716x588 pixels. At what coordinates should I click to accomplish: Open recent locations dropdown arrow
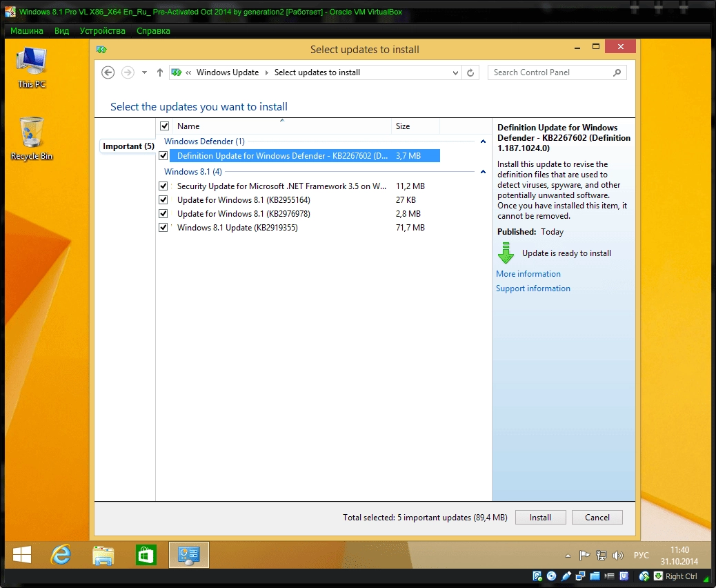(144, 72)
